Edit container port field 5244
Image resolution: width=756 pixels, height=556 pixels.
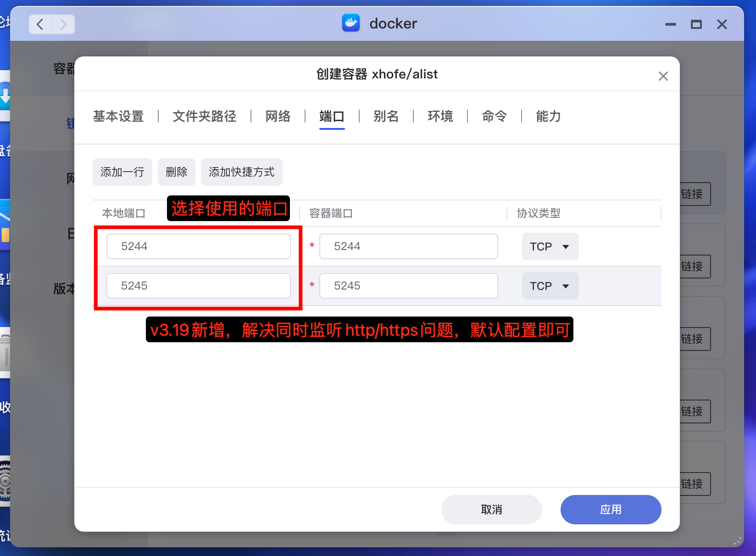(x=409, y=246)
